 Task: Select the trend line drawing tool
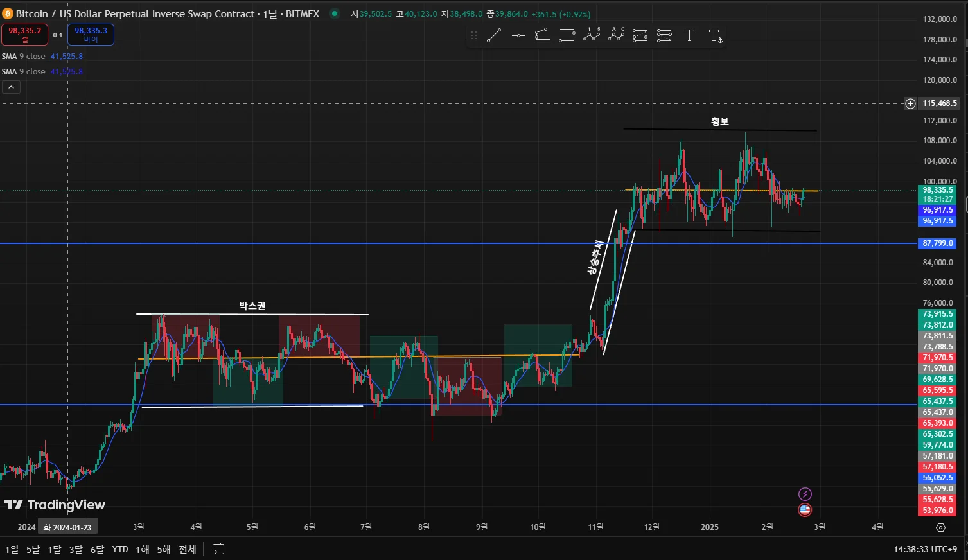coord(493,36)
